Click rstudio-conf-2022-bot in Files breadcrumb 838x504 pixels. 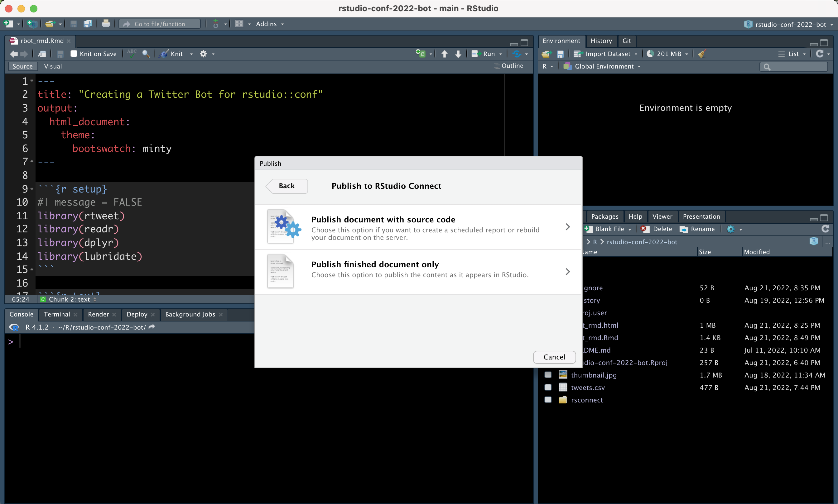tap(642, 242)
